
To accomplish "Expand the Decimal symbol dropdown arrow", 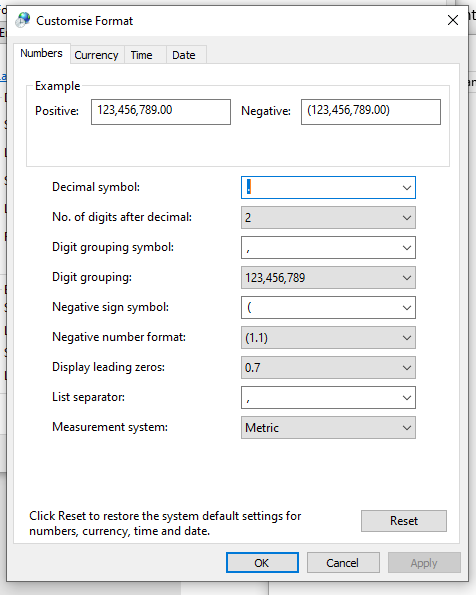I will 407,187.
